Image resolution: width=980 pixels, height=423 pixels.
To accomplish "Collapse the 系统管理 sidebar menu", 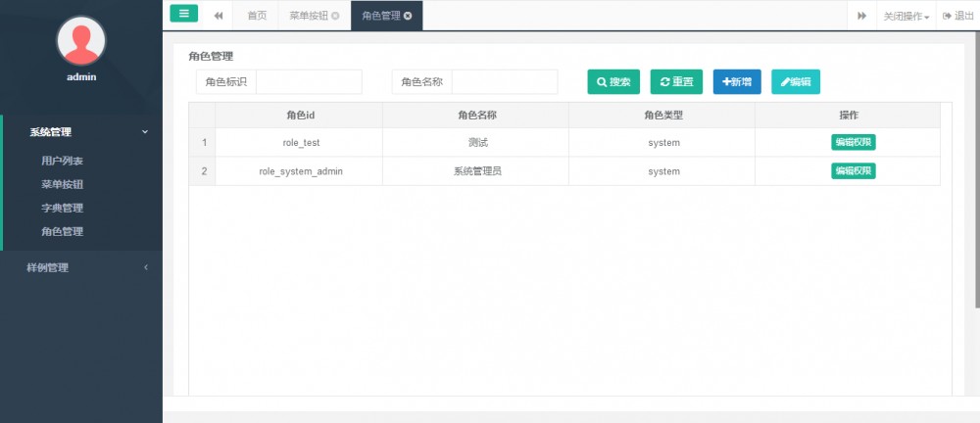I will pos(81,132).
